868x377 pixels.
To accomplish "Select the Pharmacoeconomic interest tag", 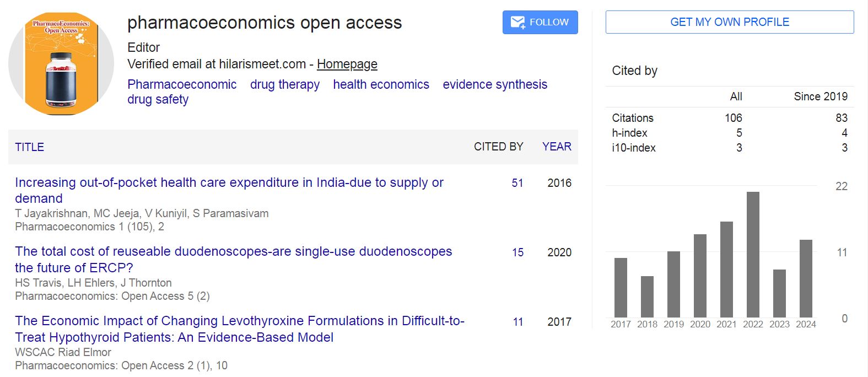I will tap(182, 84).
